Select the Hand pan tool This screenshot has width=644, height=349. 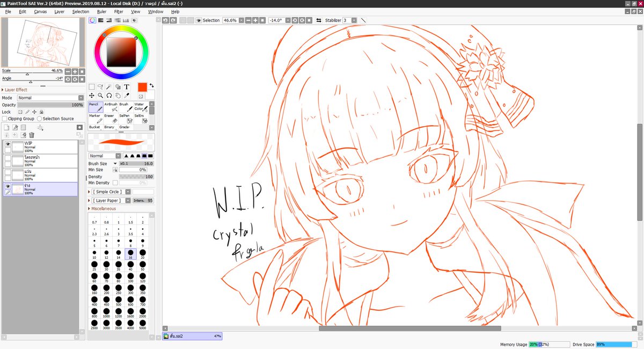click(118, 95)
